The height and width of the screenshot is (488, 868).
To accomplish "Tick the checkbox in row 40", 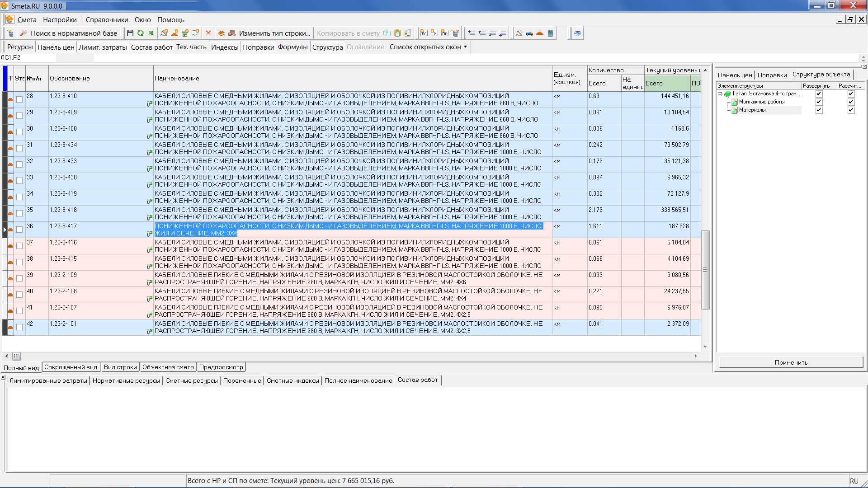I will point(19,295).
